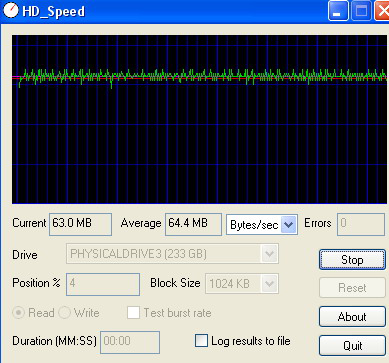Select the Write radio button
389x363 pixels.
pos(64,313)
